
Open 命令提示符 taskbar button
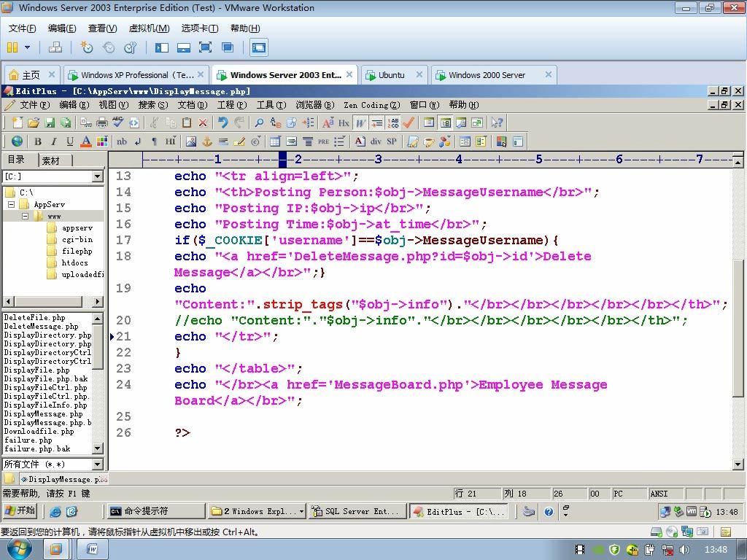pyautogui.click(x=156, y=511)
